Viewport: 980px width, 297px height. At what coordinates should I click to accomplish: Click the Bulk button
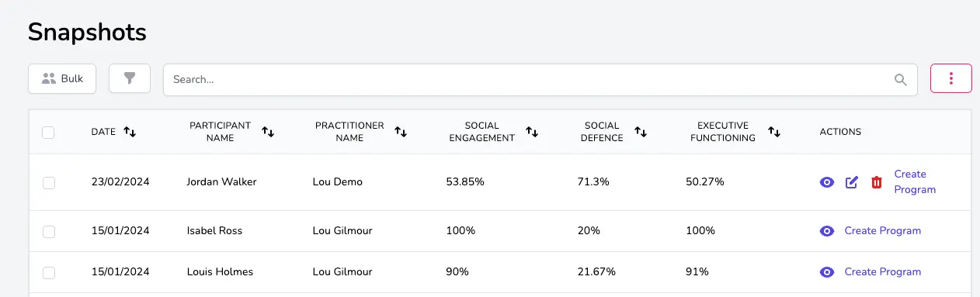pos(62,78)
